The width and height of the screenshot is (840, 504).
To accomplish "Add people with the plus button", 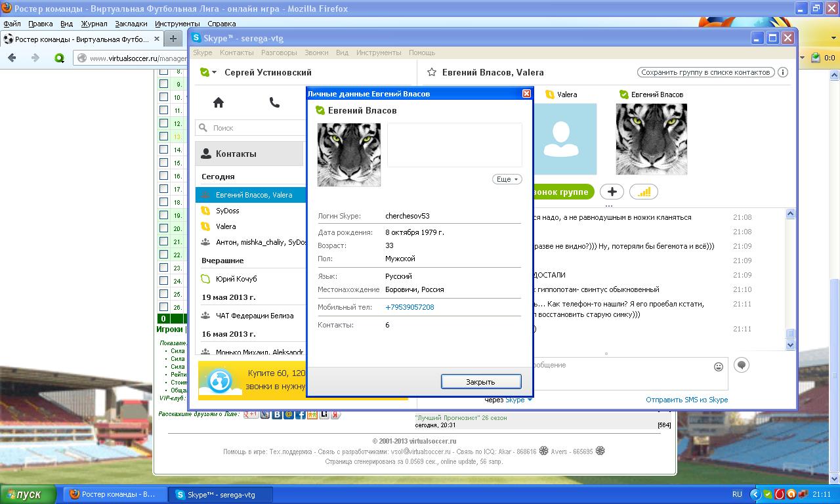I will tap(612, 192).
